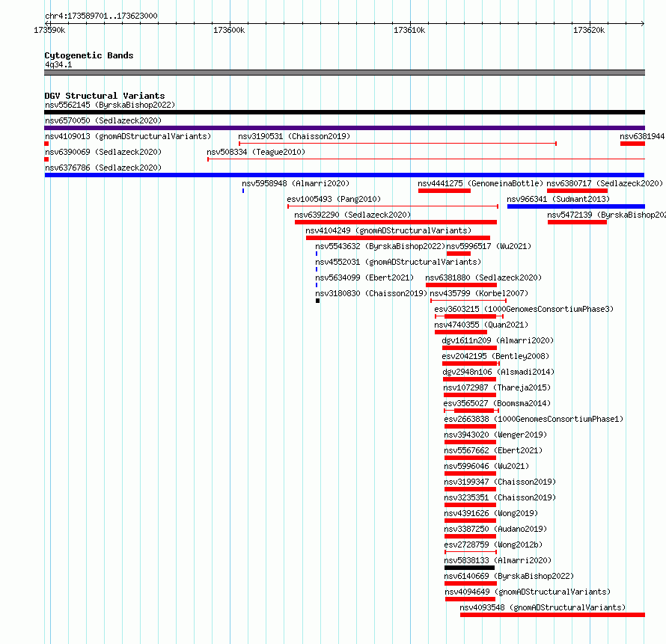Click small black nsv3180830 marker
Viewport: 666px width, 644px height.
pos(318,301)
